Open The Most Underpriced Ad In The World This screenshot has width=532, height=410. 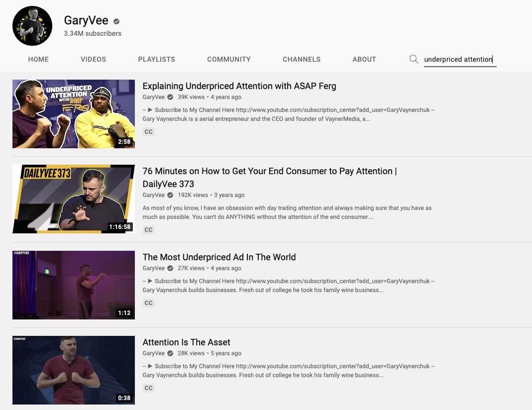point(219,257)
